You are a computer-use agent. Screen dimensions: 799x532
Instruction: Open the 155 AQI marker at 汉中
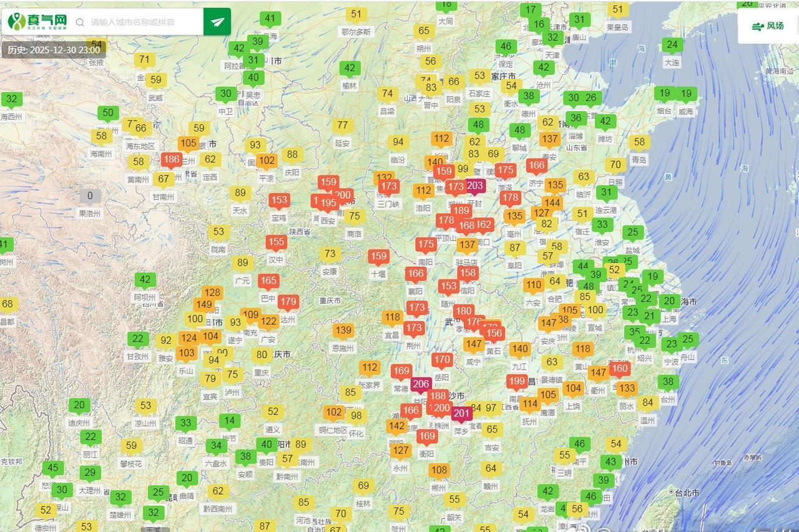pos(276,242)
